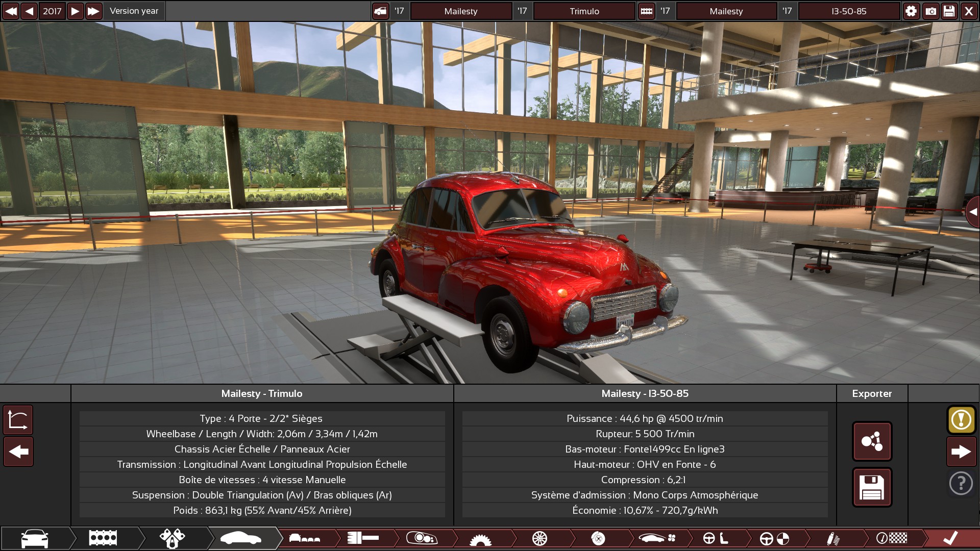Open the engine family block tab

click(103, 538)
